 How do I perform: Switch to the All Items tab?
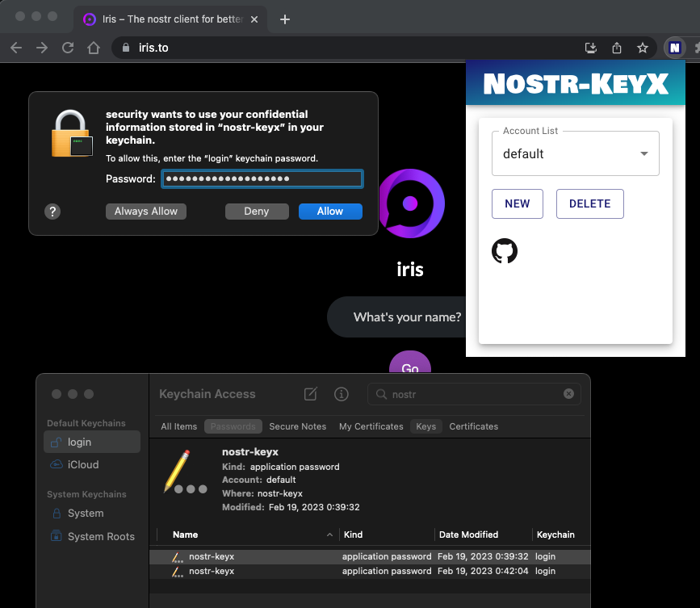point(179,426)
